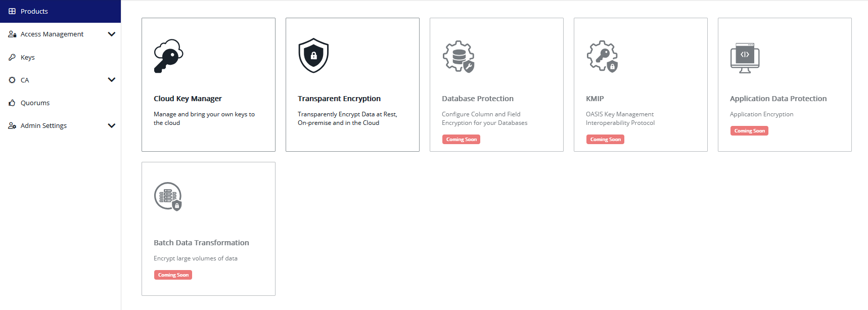
Task: Click the KMIP gear-key icon
Action: [x=603, y=56]
